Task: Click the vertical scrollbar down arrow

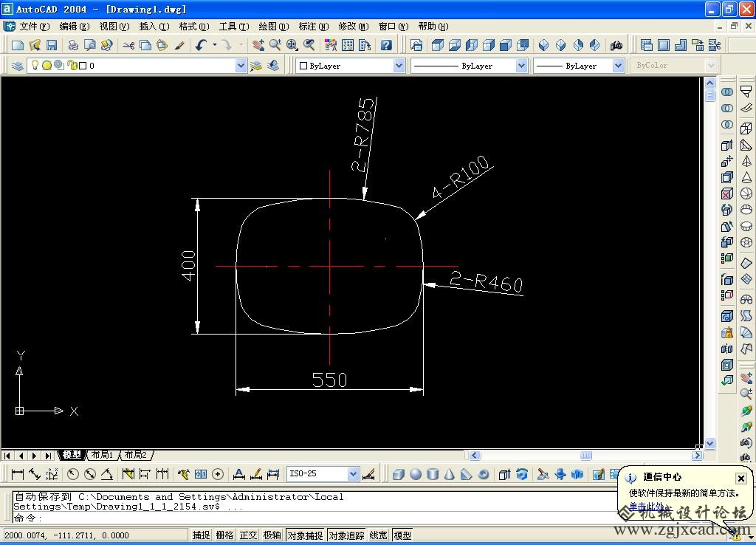Action: tap(709, 443)
